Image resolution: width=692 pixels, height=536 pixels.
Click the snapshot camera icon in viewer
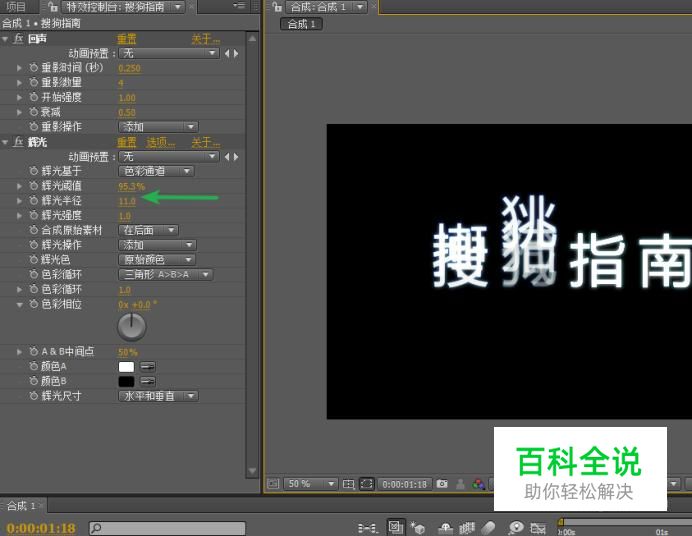click(442, 484)
